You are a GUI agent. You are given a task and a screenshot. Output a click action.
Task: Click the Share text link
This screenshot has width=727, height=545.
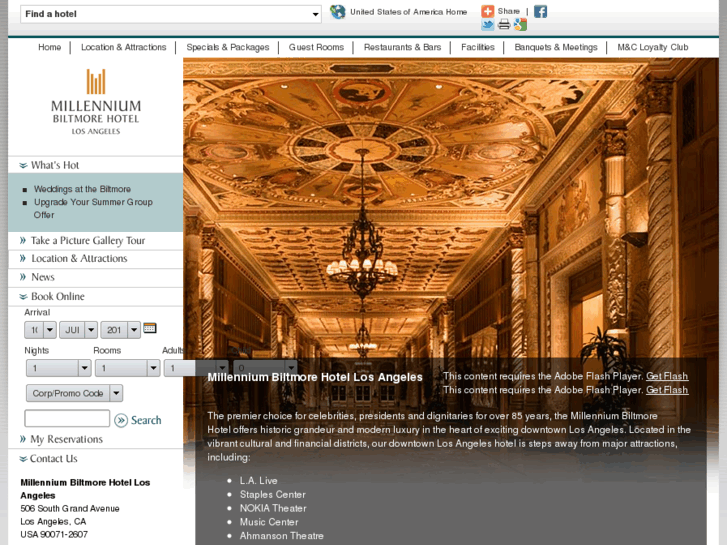click(x=509, y=11)
